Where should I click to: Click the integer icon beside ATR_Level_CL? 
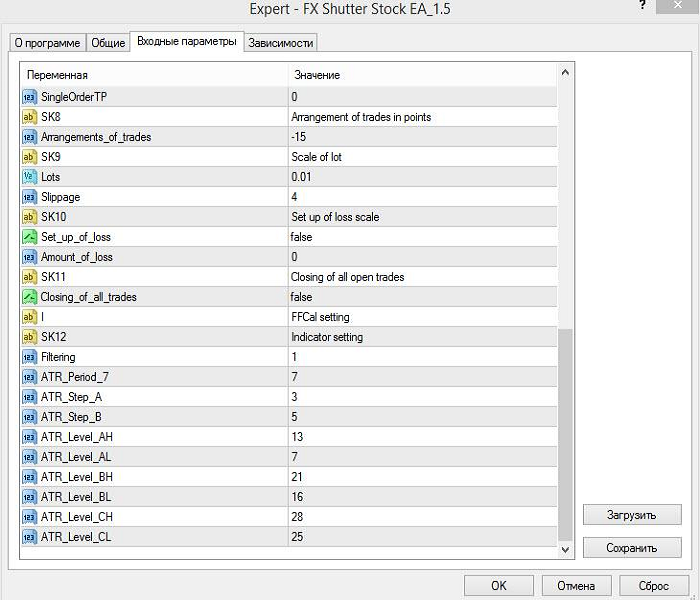29,537
